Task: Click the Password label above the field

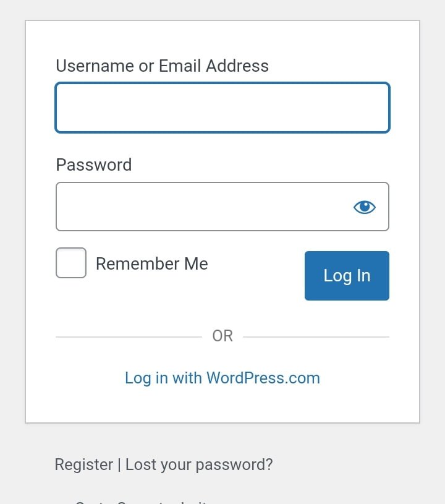Action: pyautogui.click(x=94, y=165)
